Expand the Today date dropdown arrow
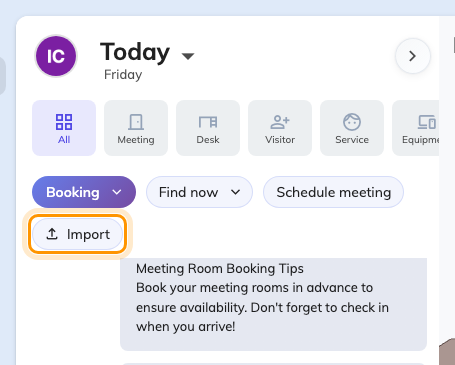 pyautogui.click(x=188, y=56)
